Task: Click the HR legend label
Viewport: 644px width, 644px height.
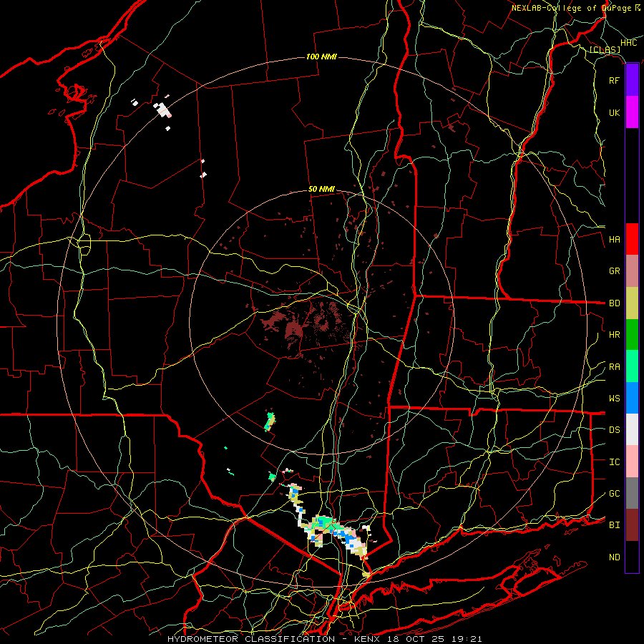Action: click(614, 335)
